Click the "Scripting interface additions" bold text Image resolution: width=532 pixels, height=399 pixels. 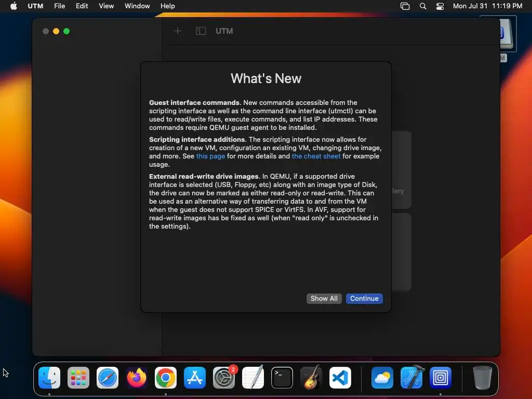[x=197, y=139]
